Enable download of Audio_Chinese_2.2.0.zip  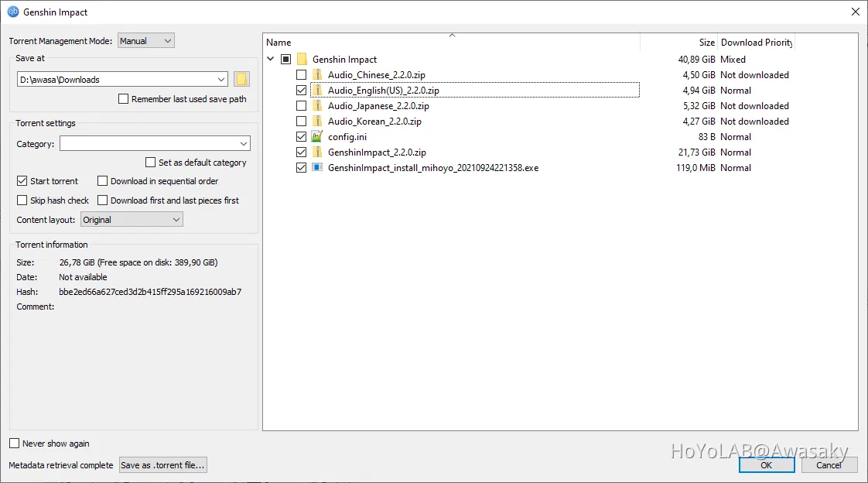pyautogui.click(x=301, y=75)
